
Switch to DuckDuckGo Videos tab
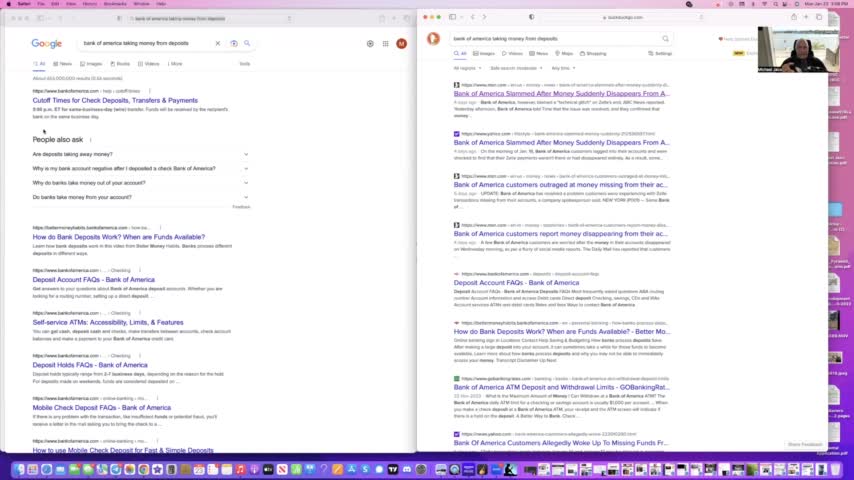tap(512, 53)
